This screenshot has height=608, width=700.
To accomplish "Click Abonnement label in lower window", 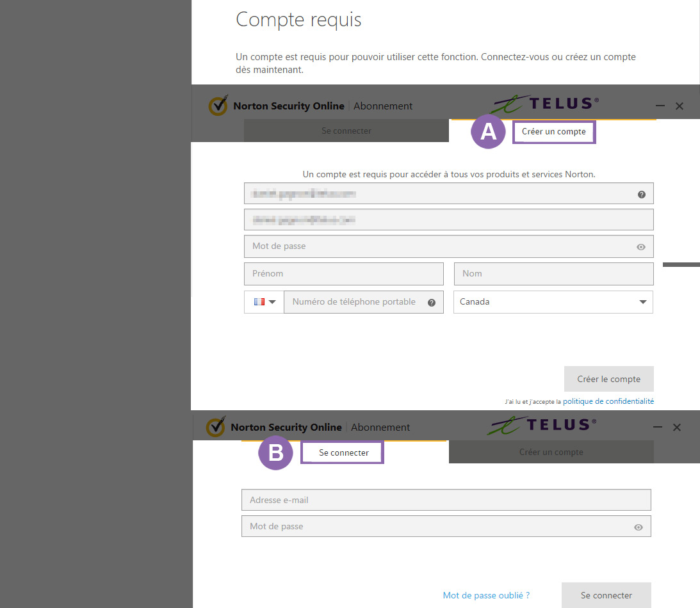I will click(x=380, y=428).
